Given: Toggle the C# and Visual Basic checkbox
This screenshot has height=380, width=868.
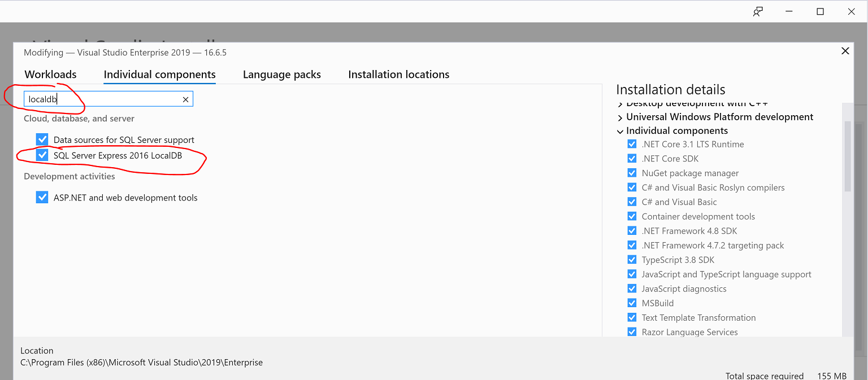Looking at the screenshot, I should click(x=632, y=202).
